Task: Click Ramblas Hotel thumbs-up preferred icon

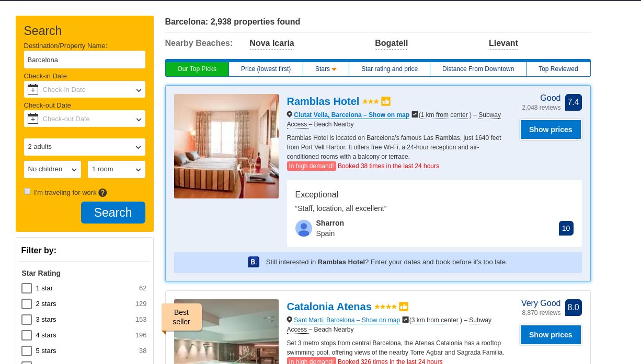Action: [386, 101]
